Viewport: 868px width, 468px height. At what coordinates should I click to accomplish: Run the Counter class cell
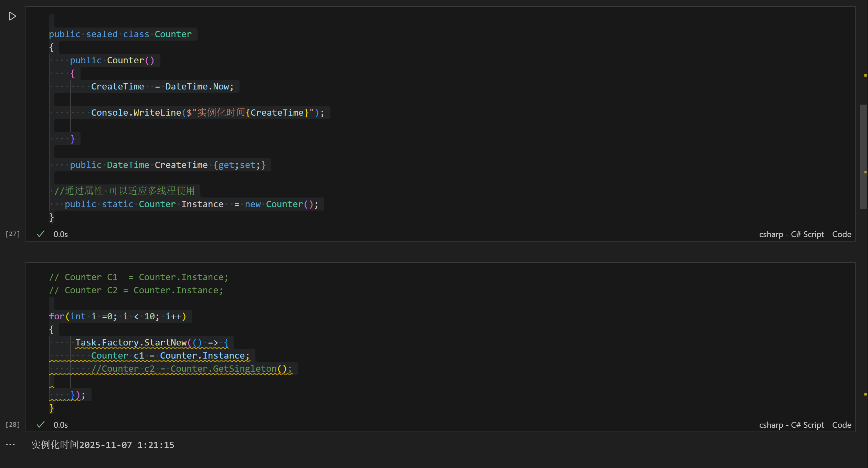[12, 16]
